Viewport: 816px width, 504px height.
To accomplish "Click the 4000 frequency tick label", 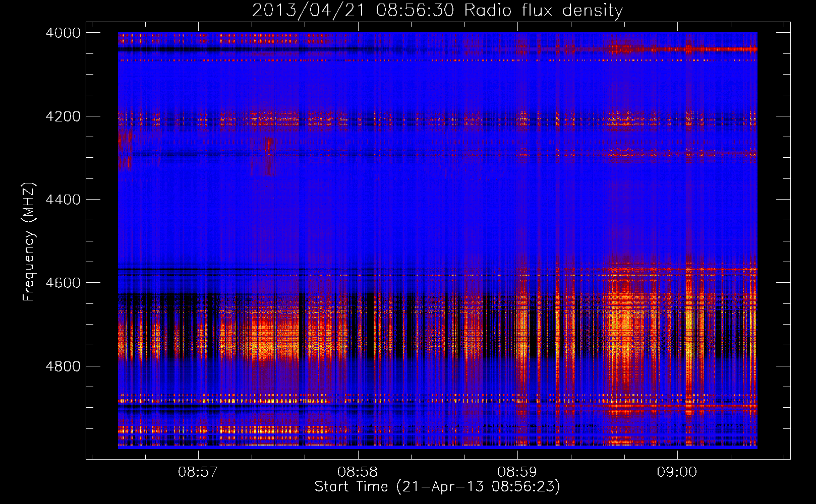I will pos(63,33).
